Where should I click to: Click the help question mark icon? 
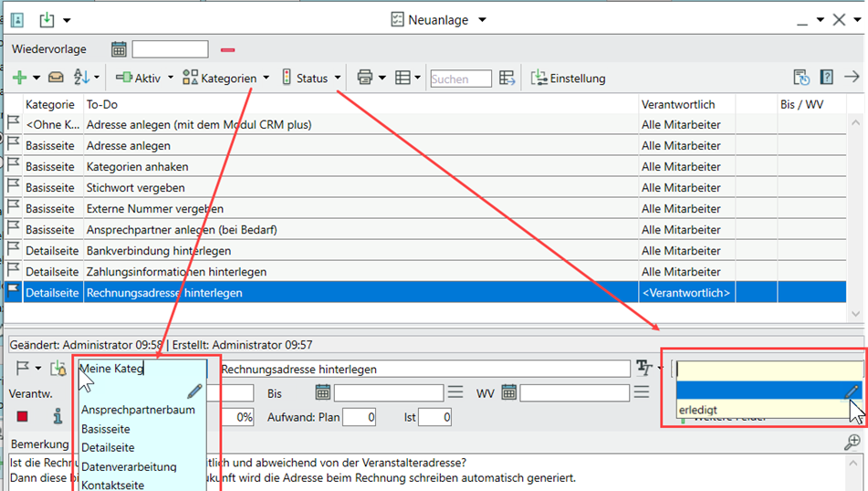tap(826, 78)
